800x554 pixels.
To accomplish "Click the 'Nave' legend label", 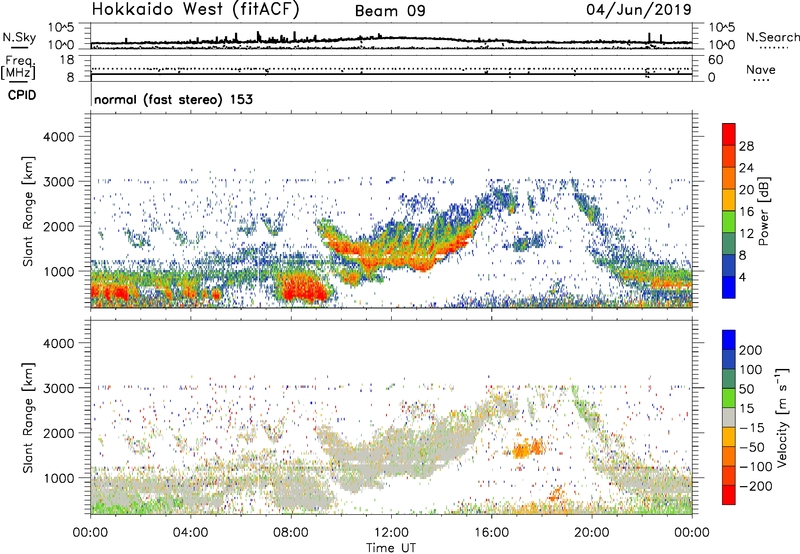I will click(761, 70).
